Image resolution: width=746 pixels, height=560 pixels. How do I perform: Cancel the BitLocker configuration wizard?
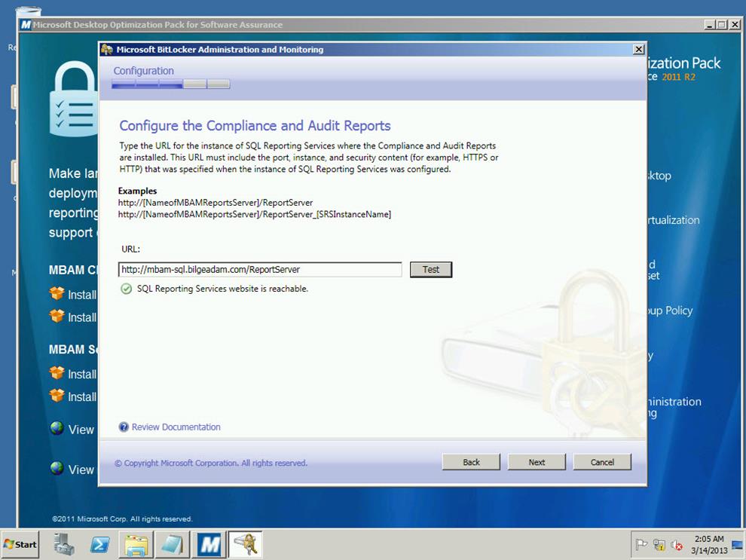click(602, 462)
